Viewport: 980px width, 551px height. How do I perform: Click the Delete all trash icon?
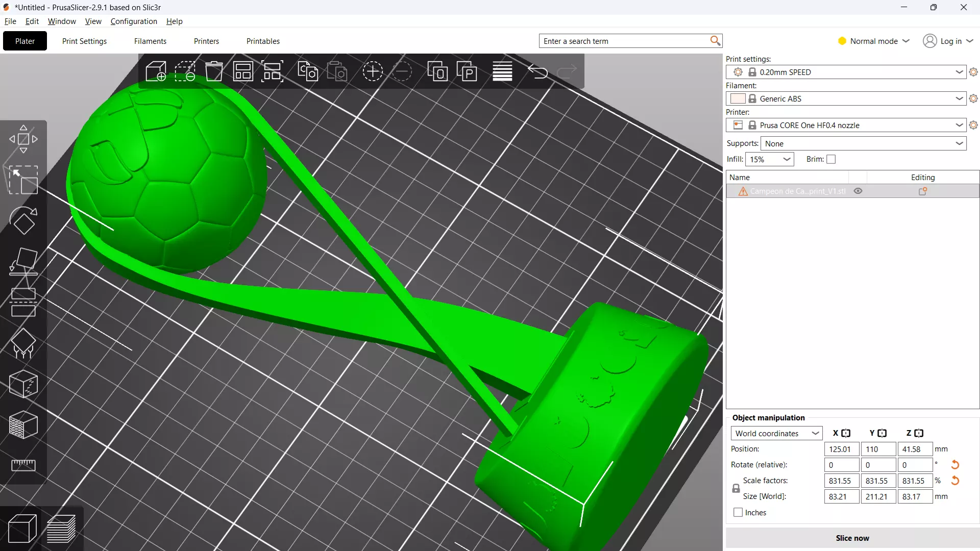(x=214, y=71)
